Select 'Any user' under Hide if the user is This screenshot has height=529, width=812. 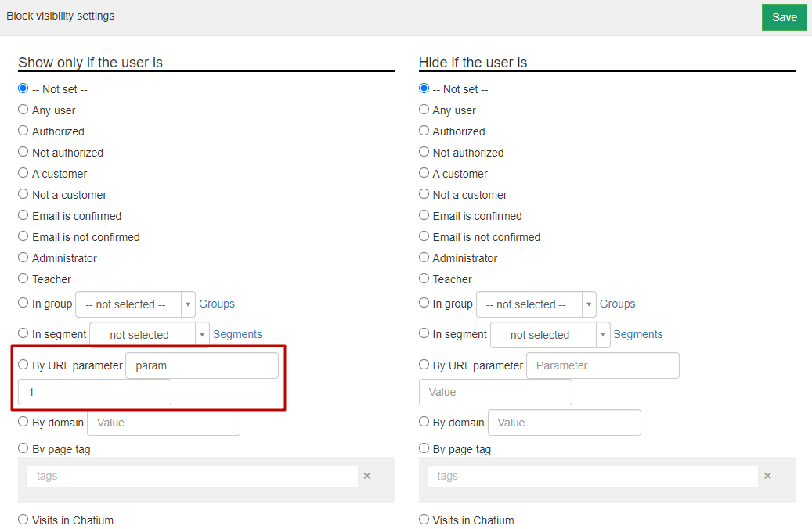(x=424, y=110)
